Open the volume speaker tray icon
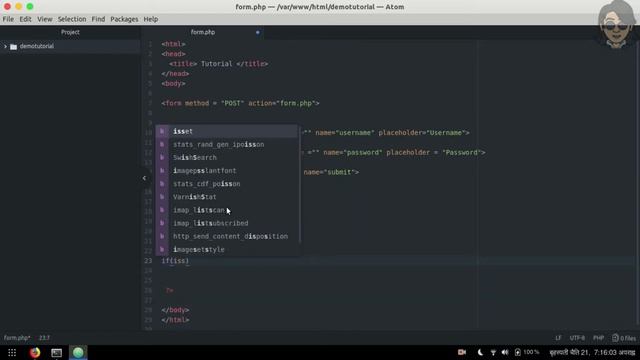The width and height of the screenshot is (640, 360). (505, 352)
